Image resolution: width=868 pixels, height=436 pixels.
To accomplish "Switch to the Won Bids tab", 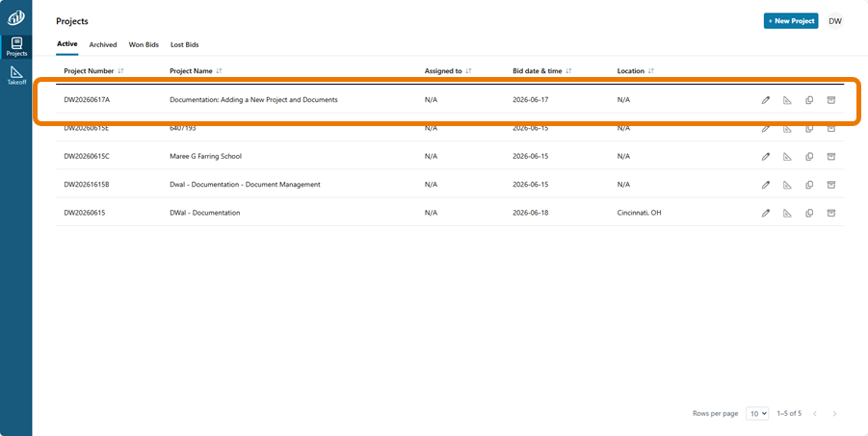I will (144, 45).
